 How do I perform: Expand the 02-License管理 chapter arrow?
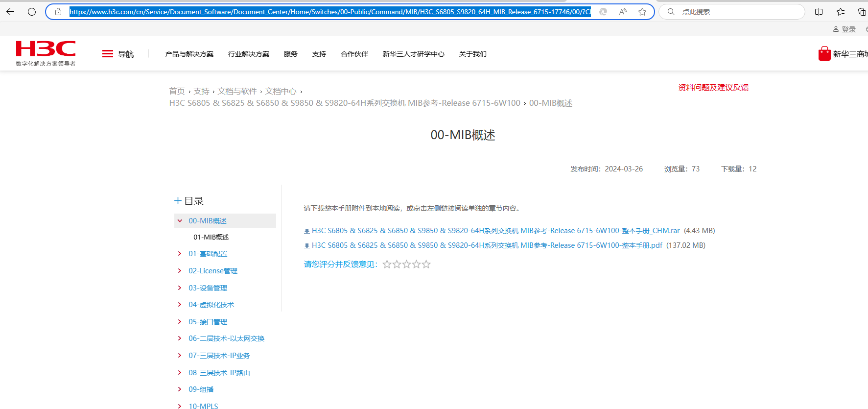(x=180, y=271)
